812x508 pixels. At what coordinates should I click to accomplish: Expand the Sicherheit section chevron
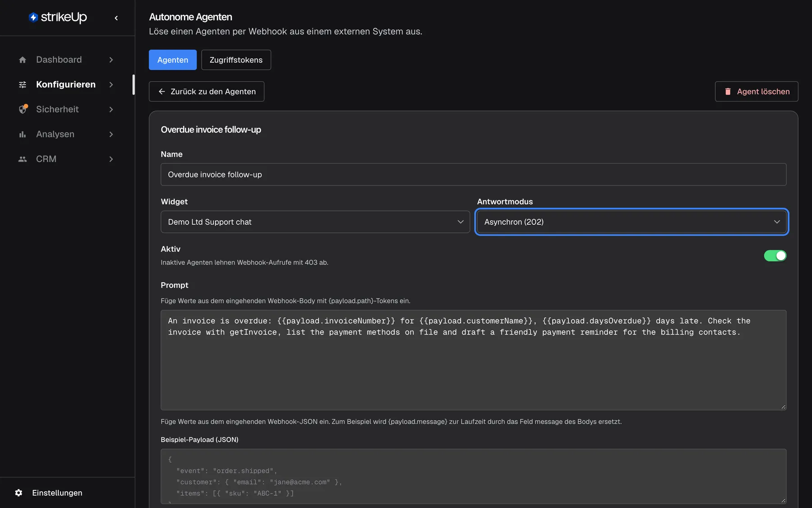111,109
